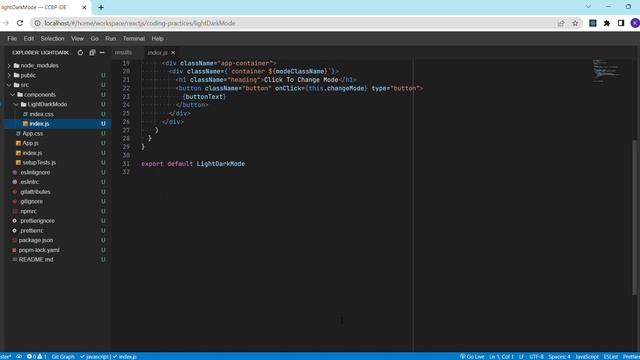This screenshot has width=640, height=360.
Task: Open the Help menu
Action: point(158,38)
